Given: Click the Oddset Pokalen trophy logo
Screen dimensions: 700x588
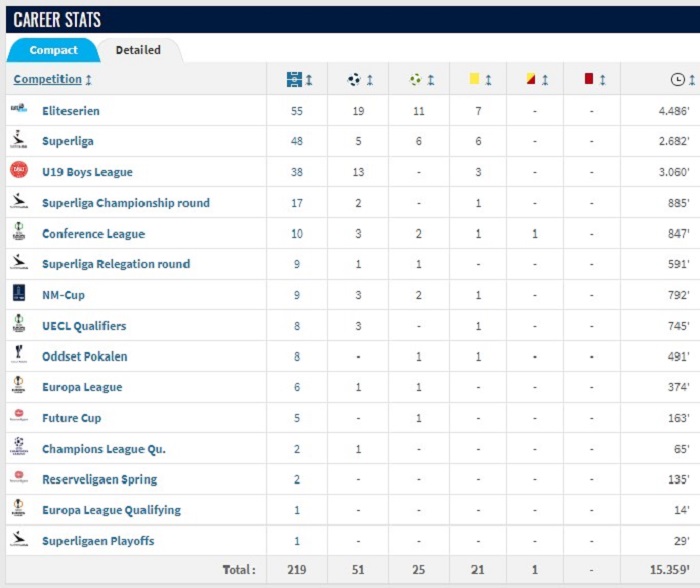Looking at the screenshot, I should pos(19,354).
